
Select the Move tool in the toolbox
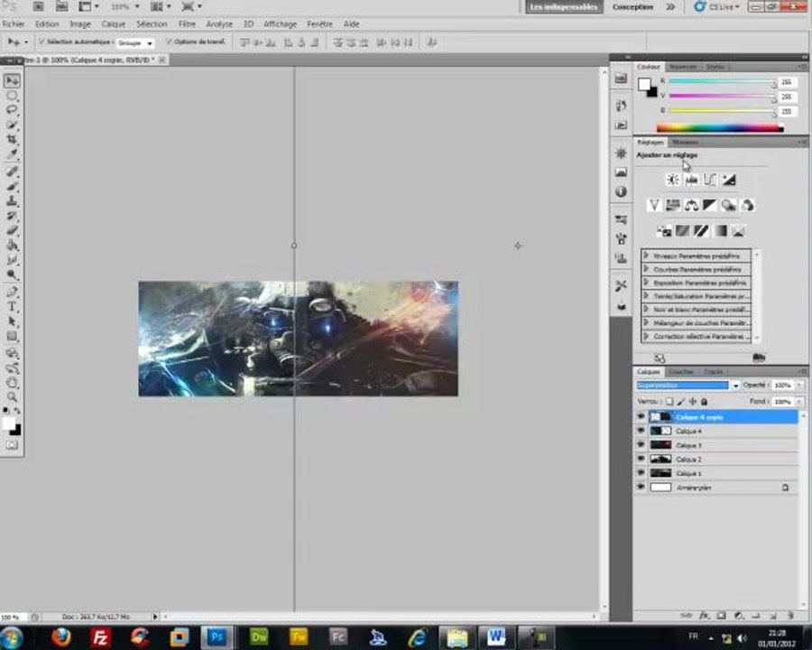pyautogui.click(x=12, y=80)
